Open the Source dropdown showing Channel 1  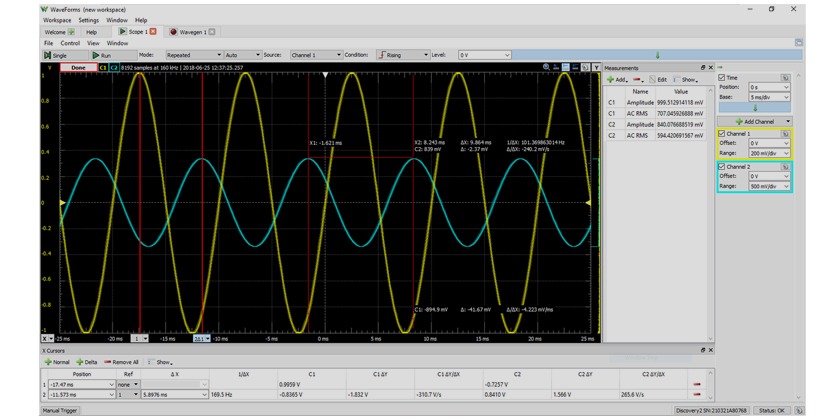pyautogui.click(x=316, y=55)
